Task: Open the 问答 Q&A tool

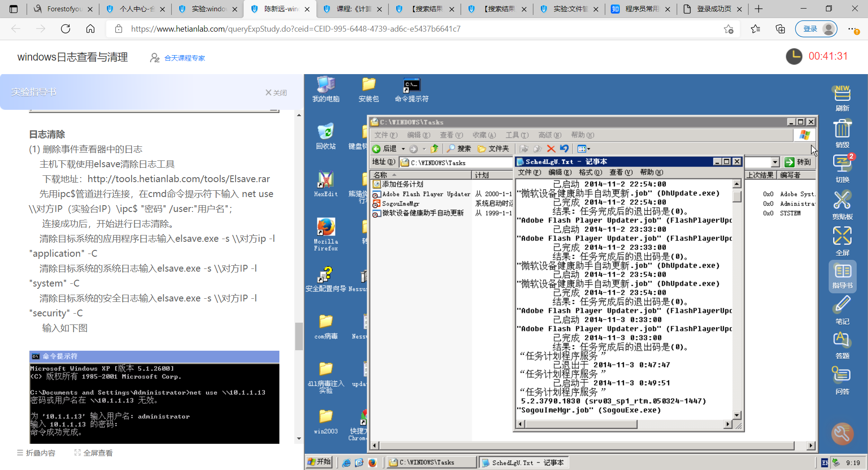Action: pos(842,381)
